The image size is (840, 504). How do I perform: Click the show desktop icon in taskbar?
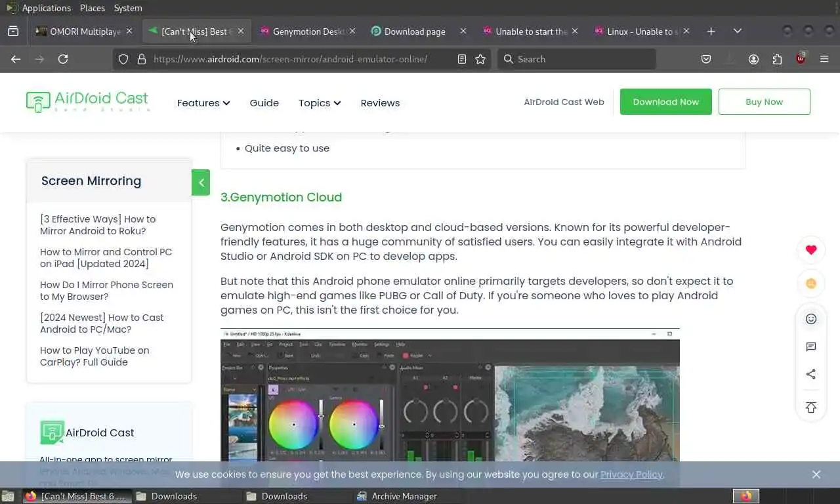point(8,496)
